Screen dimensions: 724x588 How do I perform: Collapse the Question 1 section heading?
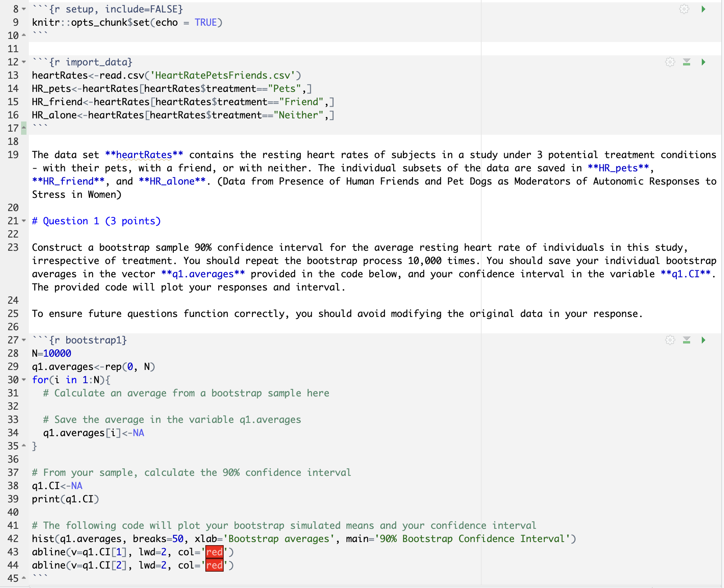click(x=23, y=220)
